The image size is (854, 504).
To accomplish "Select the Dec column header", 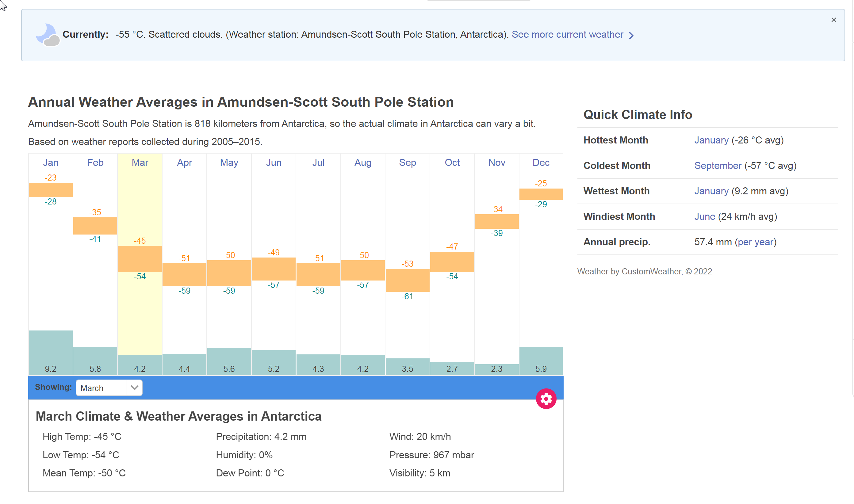I will pos(541,162).
